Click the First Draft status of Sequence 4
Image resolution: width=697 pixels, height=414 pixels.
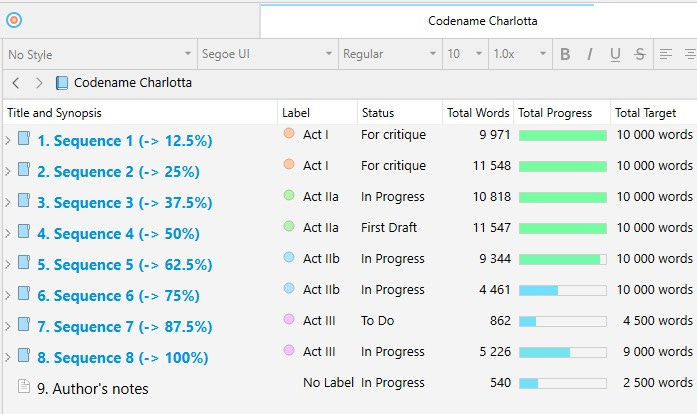click(389, 228)
